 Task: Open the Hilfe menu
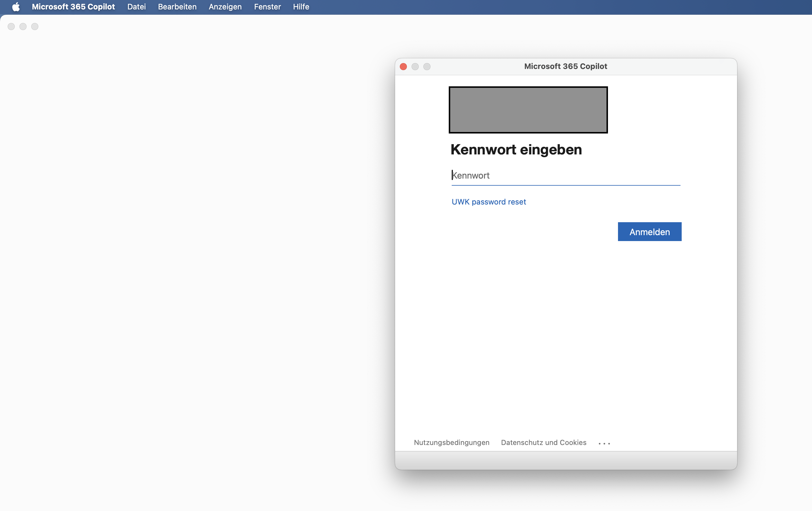(x=301, y=7)
